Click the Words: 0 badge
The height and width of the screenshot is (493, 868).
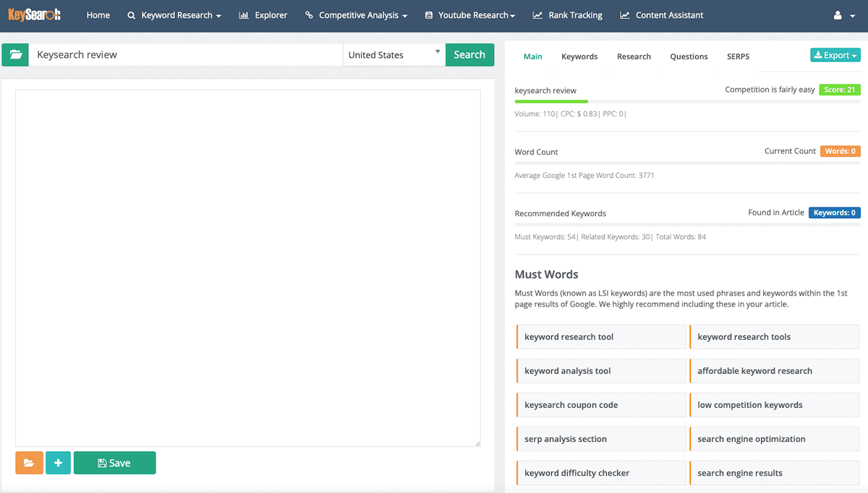pos(841,151)
